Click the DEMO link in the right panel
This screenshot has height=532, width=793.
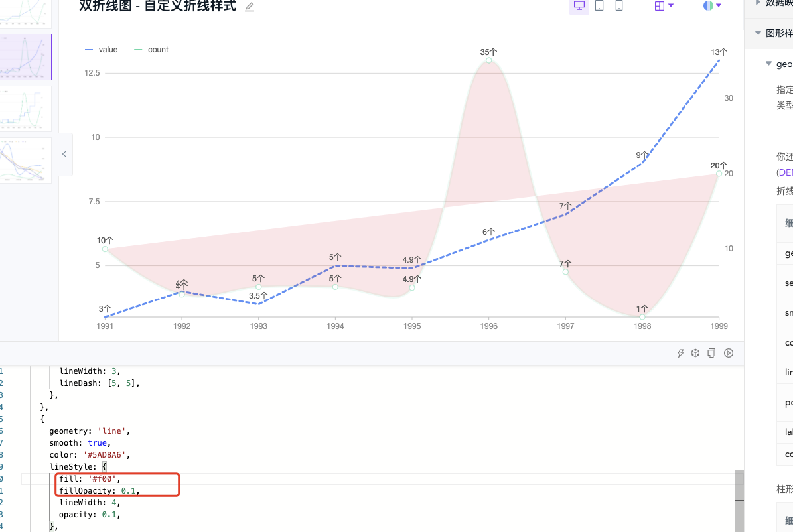click(786, 172)
